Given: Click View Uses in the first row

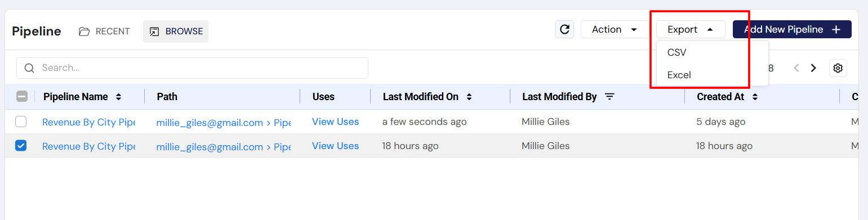Looking at the screenshot, I should point(336,122).
